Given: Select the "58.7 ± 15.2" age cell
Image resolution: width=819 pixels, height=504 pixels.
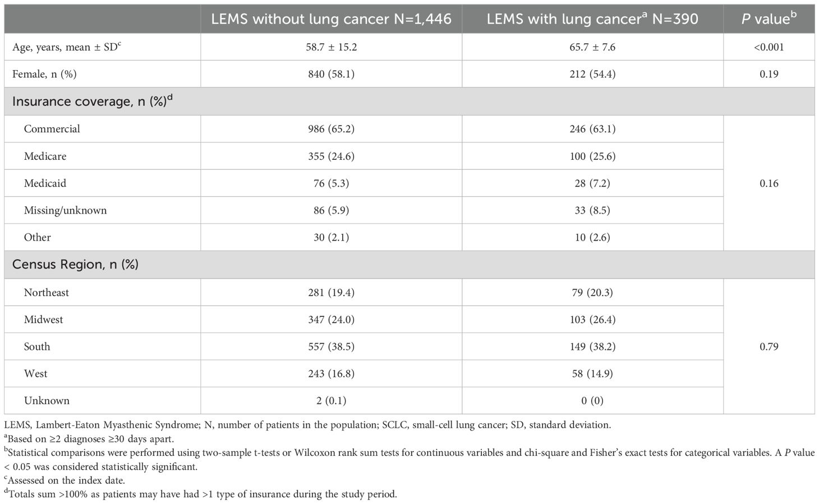Looking at the screenshot, I should 331,47.
